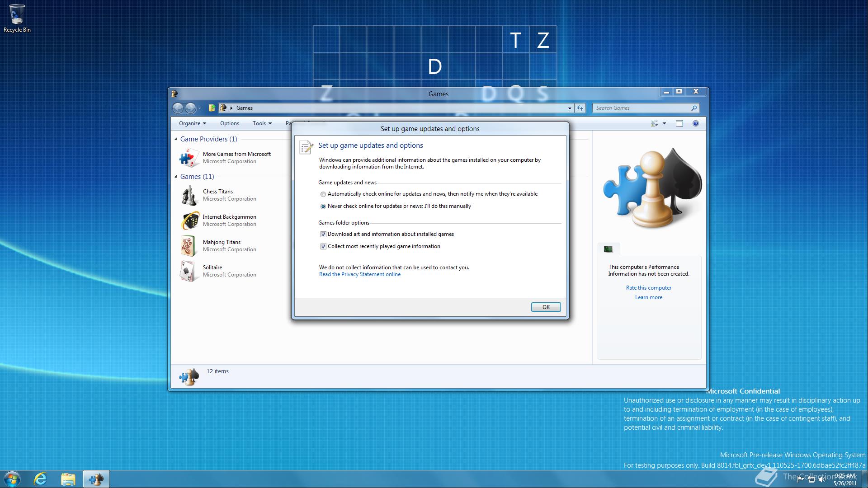Click the change view icon

point(654,123)
